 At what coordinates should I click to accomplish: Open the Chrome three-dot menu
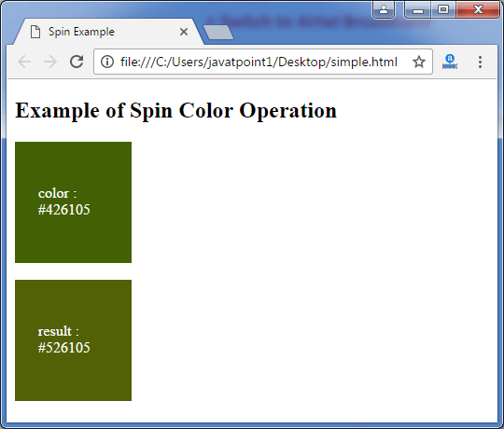point(480,62)
